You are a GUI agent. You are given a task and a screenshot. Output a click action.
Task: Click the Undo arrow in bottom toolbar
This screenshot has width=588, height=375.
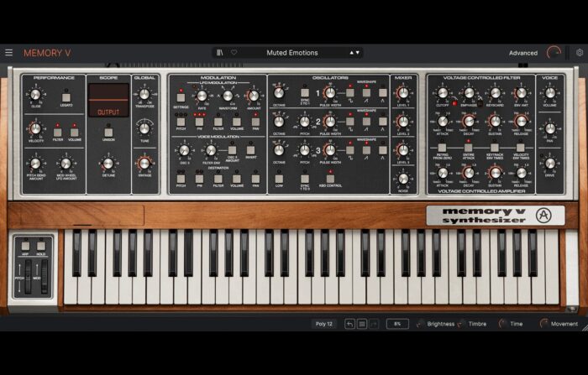(349, 324)
